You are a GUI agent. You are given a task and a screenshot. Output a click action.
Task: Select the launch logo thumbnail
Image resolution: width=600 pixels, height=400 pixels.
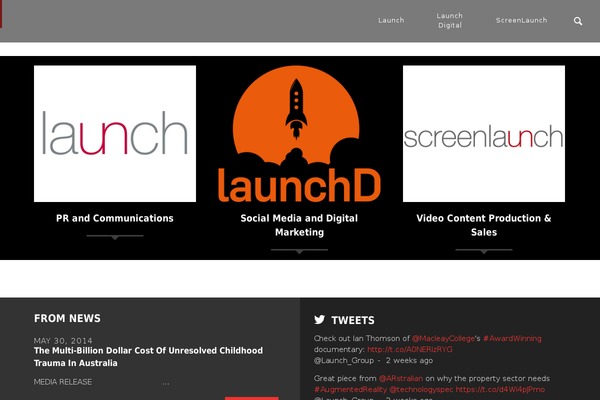click(x=115, y=134)
